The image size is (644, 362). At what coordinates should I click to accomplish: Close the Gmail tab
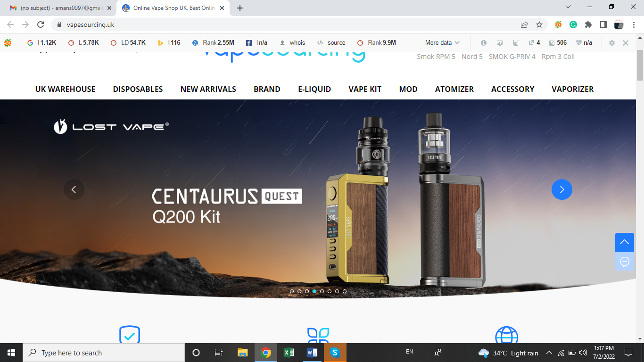109,8
